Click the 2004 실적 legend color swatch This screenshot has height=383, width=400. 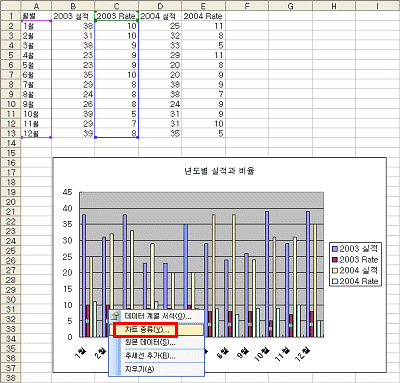pyautogui.click(x=335, y=270)
